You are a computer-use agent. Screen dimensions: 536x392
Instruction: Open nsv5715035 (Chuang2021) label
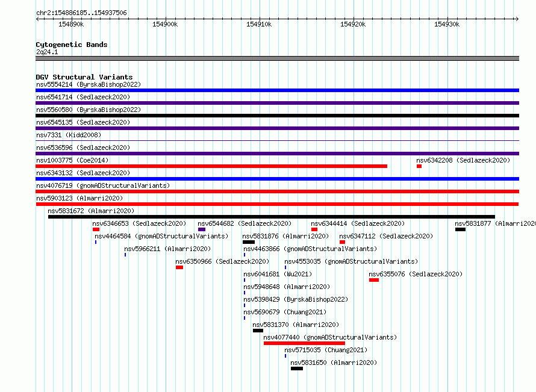pos(326,350)
